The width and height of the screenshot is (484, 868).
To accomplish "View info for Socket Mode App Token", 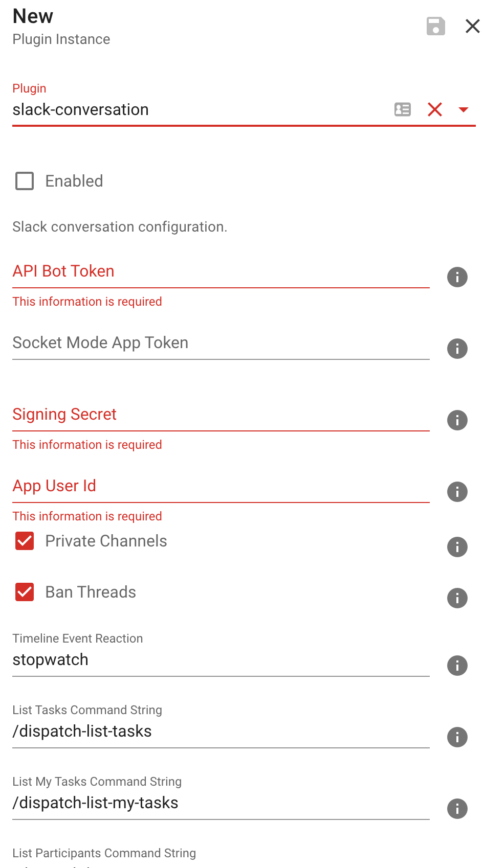I will point(457,349).
